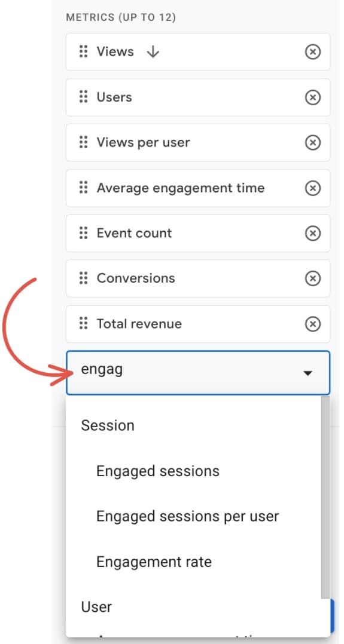Remove the Event count metric
344x644 pixels.
[313, 233]
